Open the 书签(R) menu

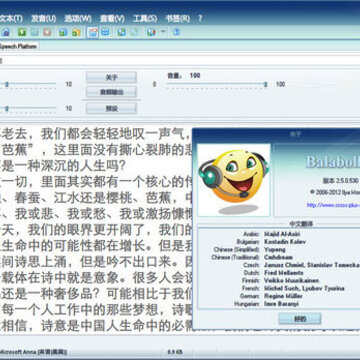(x=178, y=18)
